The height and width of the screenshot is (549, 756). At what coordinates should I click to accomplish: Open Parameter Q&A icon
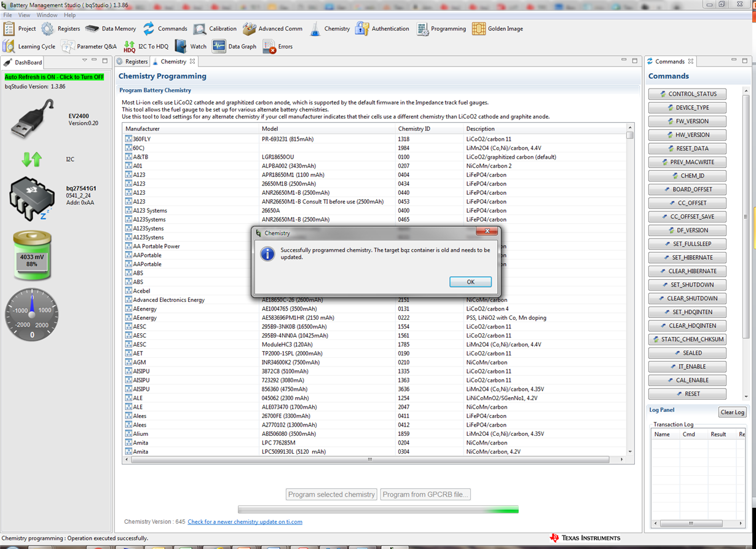pyautogui.click(x=68, y=46)
